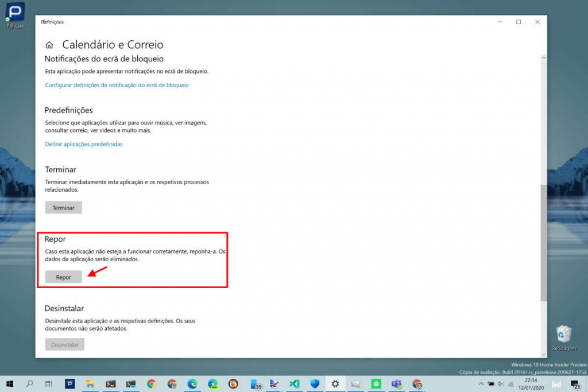Click the Terminar button to end the app

(63, 207)
